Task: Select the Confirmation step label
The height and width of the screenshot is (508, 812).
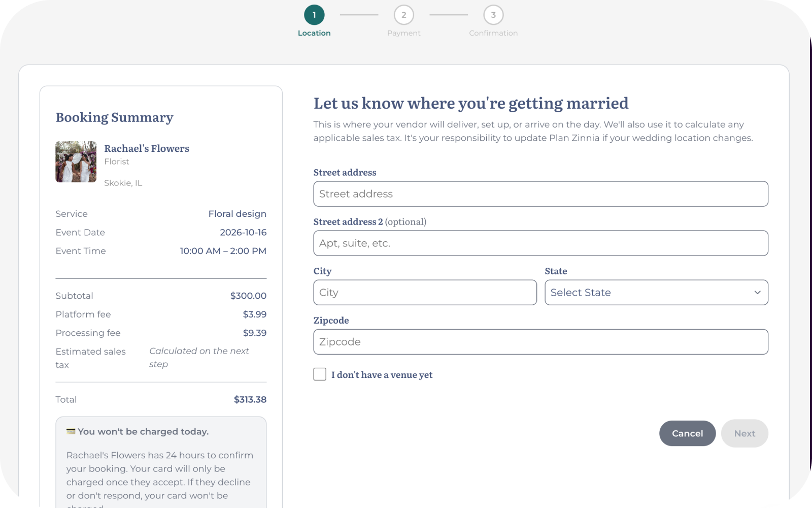Action: 493,33
